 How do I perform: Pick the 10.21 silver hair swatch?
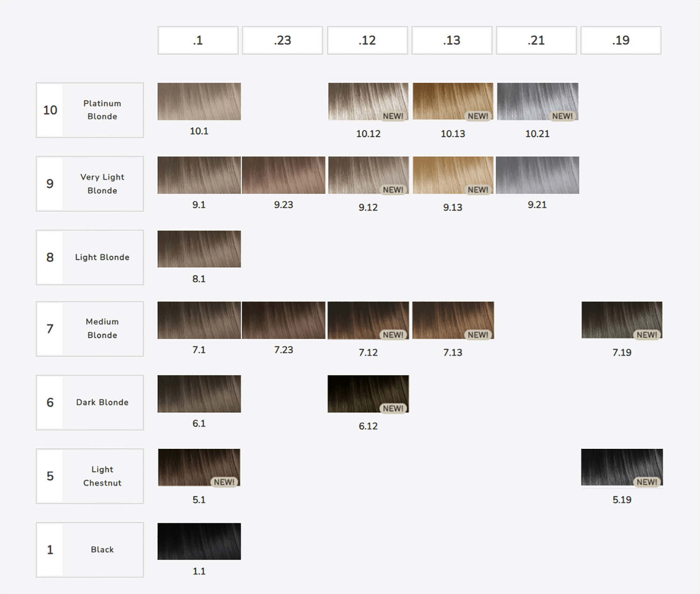pyautogui.click(x=537, y=102)
